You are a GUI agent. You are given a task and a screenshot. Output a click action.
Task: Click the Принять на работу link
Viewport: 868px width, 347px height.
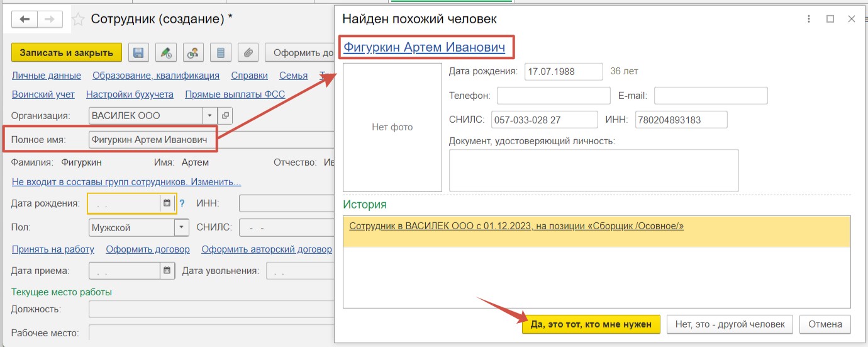(x=53, y=249)
